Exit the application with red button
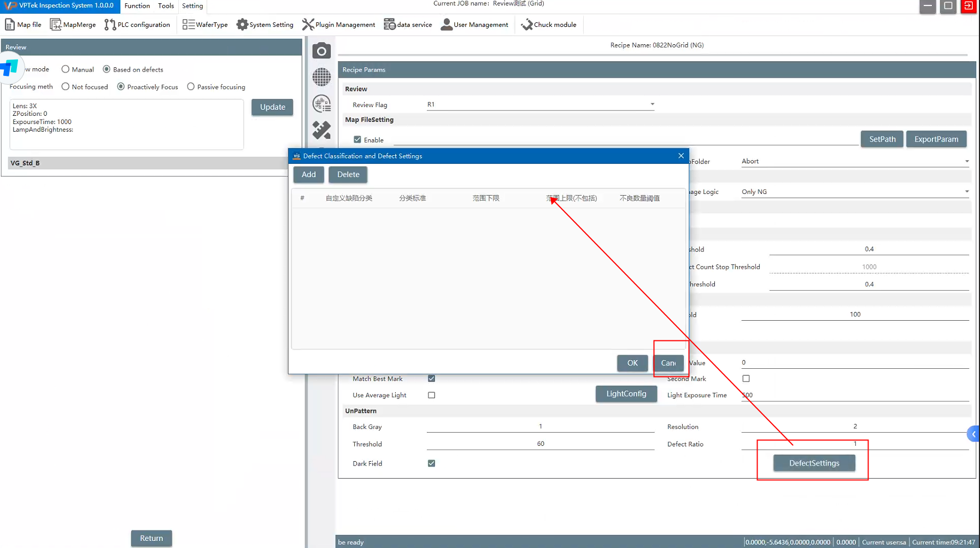This screenshot has width=980, height=548. [x=969, y=6]
